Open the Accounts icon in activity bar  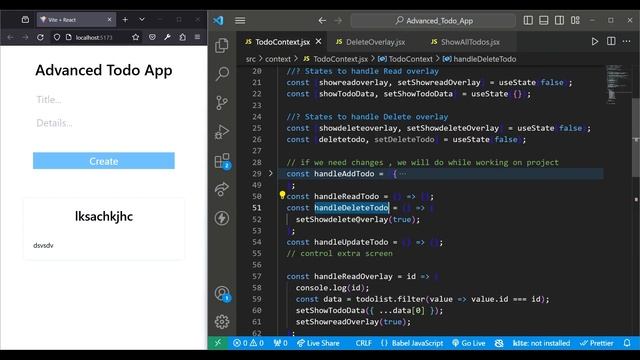222,293
